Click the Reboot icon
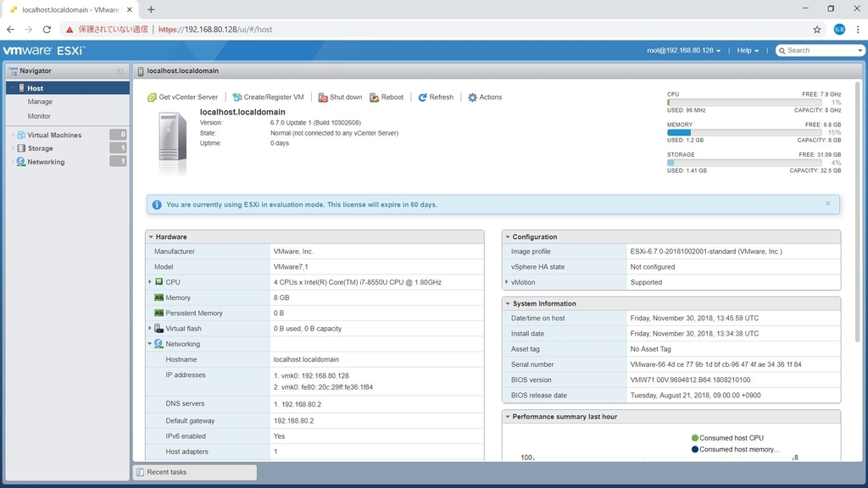Image resolution: width=868 pixels, height=488 pixels. 374,97
